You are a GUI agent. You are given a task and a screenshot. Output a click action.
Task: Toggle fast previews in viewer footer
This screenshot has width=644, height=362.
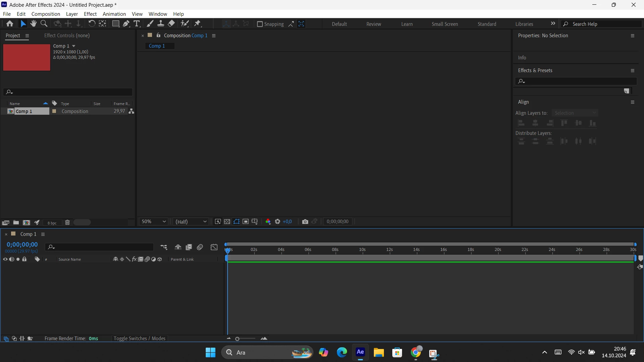click(218, 221)
